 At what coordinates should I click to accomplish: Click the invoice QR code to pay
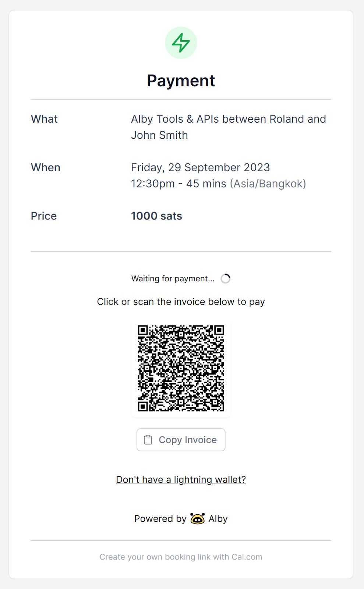tap(181, 368)
